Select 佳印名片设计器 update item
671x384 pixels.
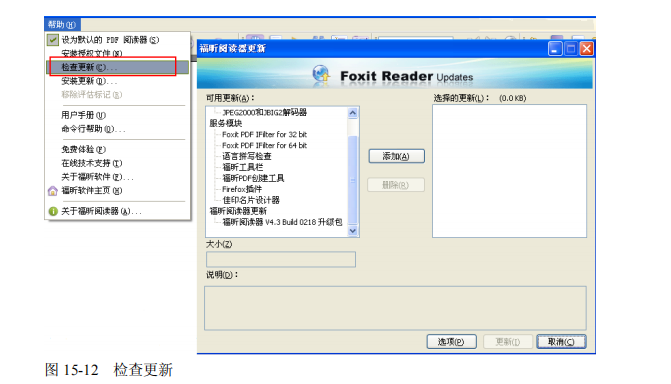[251, 200]
